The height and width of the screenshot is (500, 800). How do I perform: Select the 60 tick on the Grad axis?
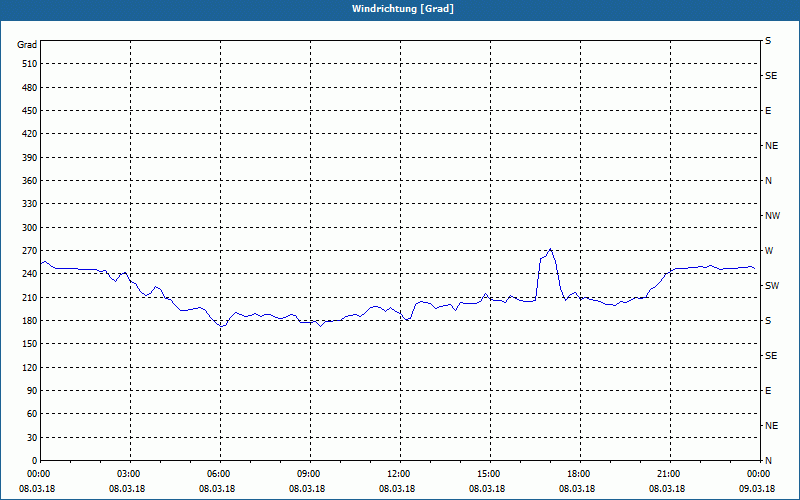[32, 414]
